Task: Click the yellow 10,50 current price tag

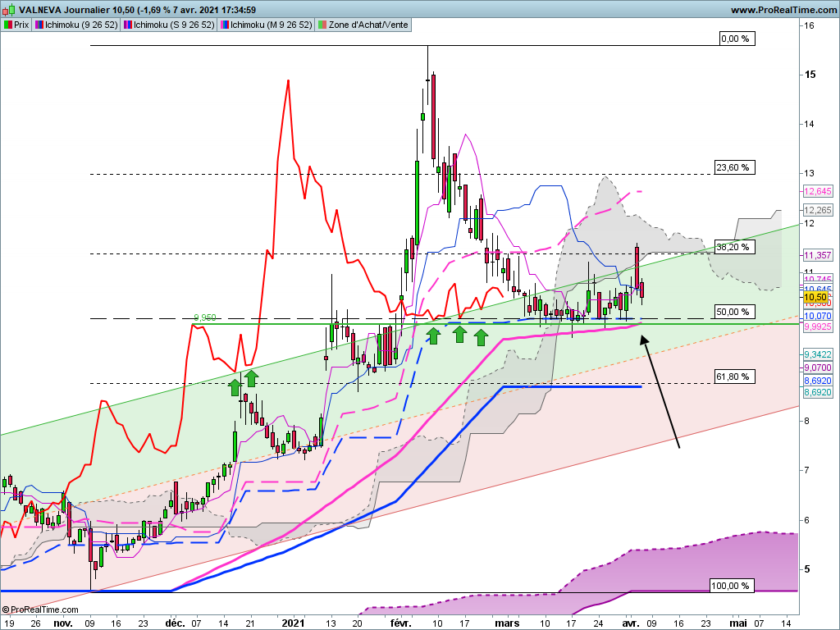Action: point(815,297)
